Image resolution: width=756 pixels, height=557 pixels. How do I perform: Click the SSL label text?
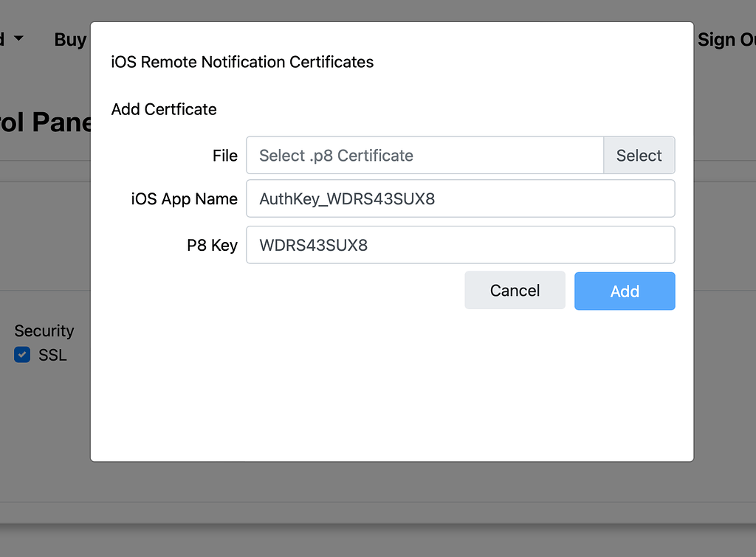[53, 355]
